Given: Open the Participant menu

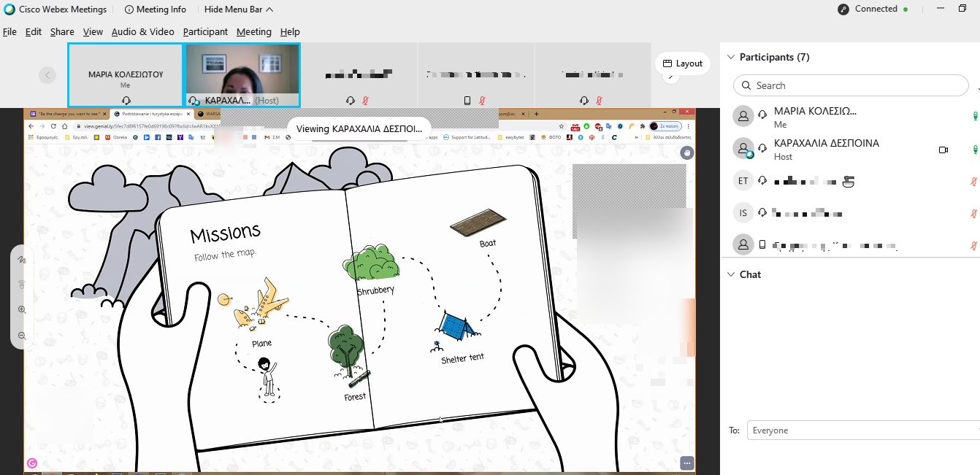Looking at the screenshot, I should [205, 31].
